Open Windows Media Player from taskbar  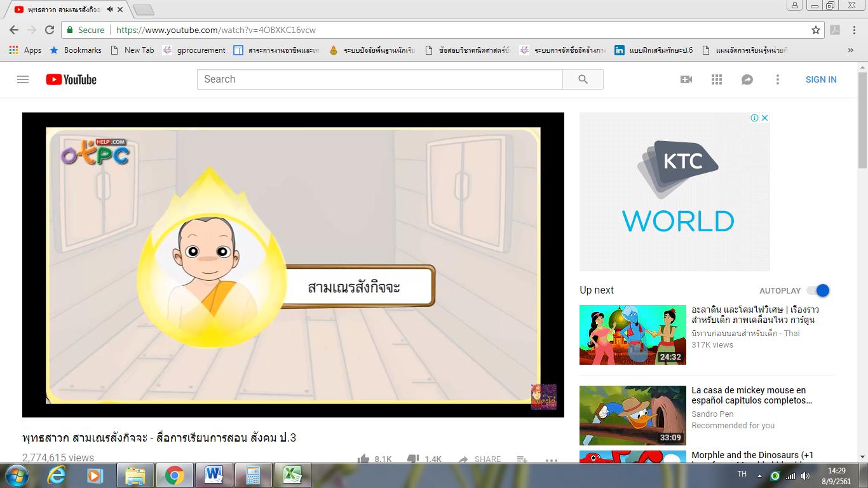pos(94,475)
